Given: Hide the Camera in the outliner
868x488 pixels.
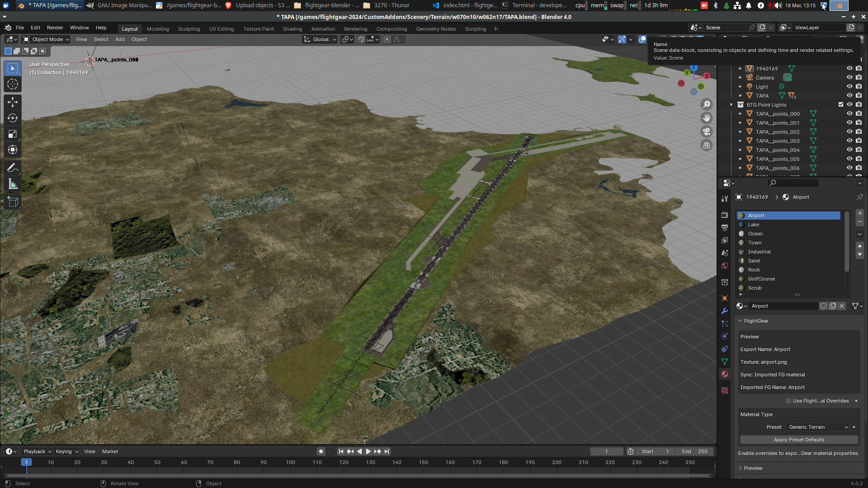Looking at the screenshot, I should [x=850, y=77].
